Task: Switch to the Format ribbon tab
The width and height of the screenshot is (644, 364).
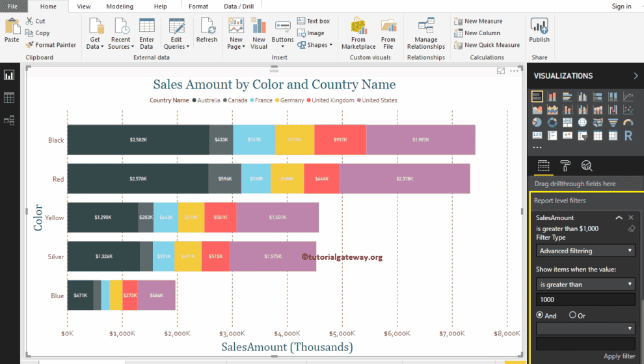Action: (198, 6)
